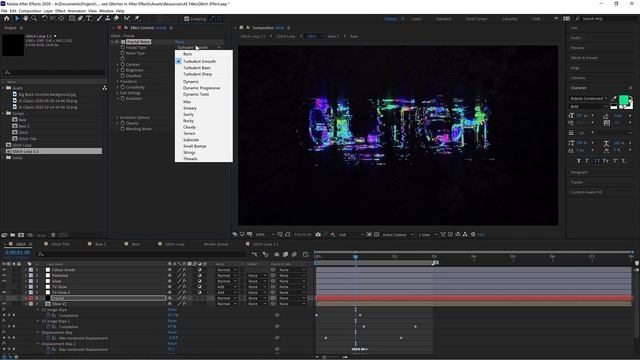Click the reset exposure icon in viewer footer

click(473, 235)
